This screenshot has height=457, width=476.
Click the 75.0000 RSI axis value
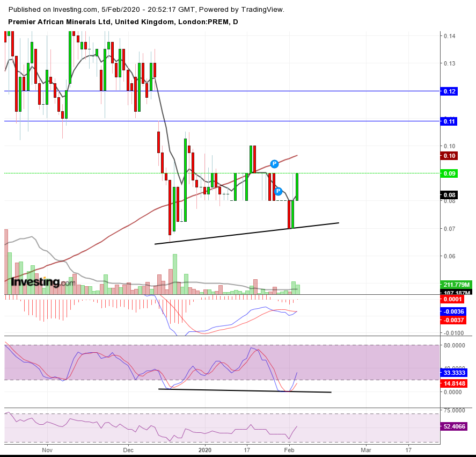[454, 410]
